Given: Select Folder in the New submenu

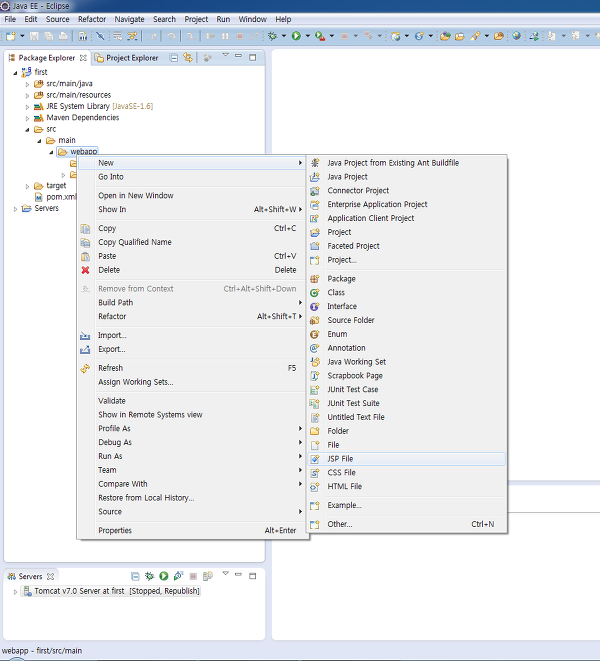Looking at the screenshot, I should pyautogui.click(x=407, y=431).
